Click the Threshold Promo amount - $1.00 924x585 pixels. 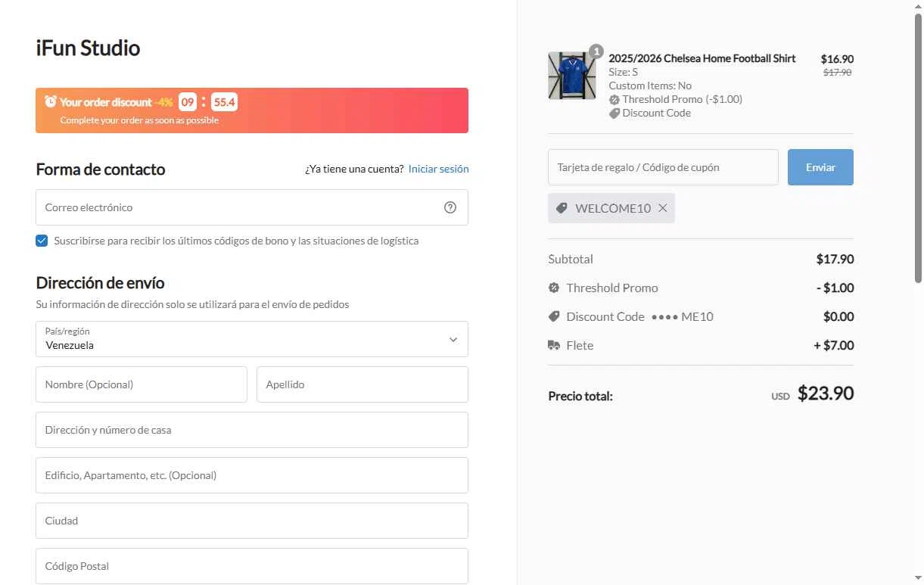835,288
